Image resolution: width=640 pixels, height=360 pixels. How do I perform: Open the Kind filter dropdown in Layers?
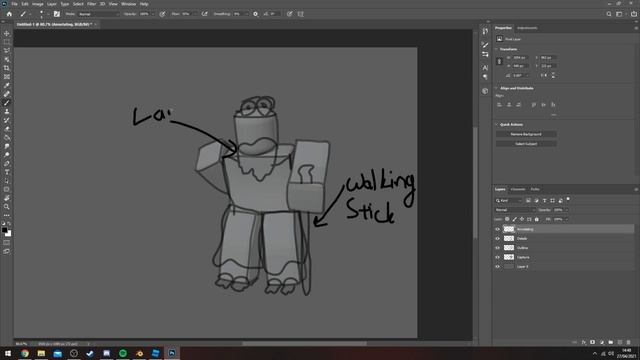point(509,200)
